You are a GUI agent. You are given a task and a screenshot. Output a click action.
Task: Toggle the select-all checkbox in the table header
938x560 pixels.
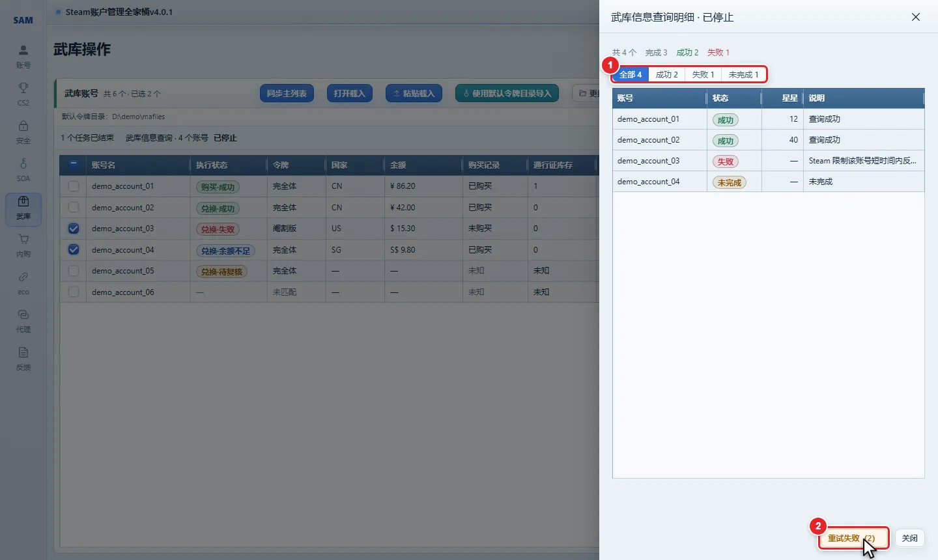74,165
